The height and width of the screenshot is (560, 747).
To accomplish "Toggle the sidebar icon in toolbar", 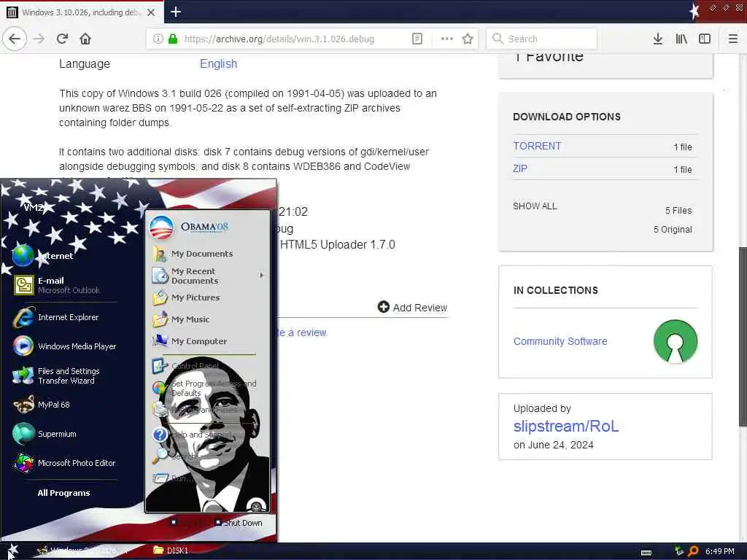I will click(705, 39).
